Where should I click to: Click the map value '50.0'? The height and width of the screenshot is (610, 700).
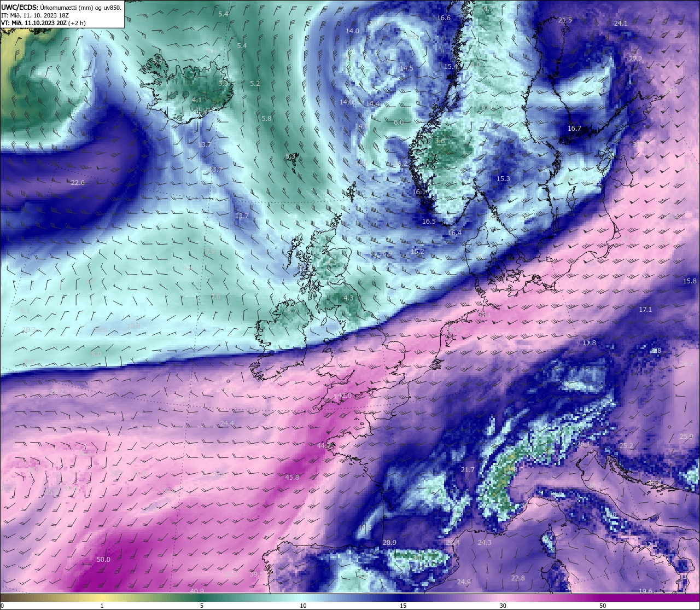pyautogui.click(x=103, y=559)
